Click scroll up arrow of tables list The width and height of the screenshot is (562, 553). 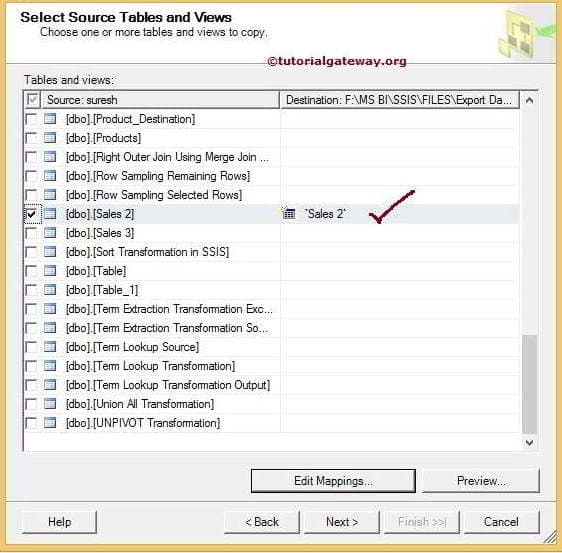coord(529,100)
